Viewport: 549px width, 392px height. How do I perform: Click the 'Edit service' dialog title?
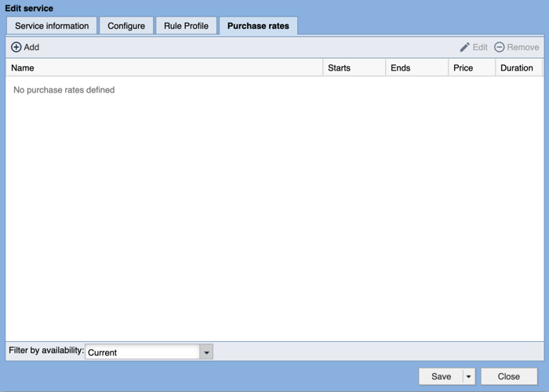click(29, 9)
